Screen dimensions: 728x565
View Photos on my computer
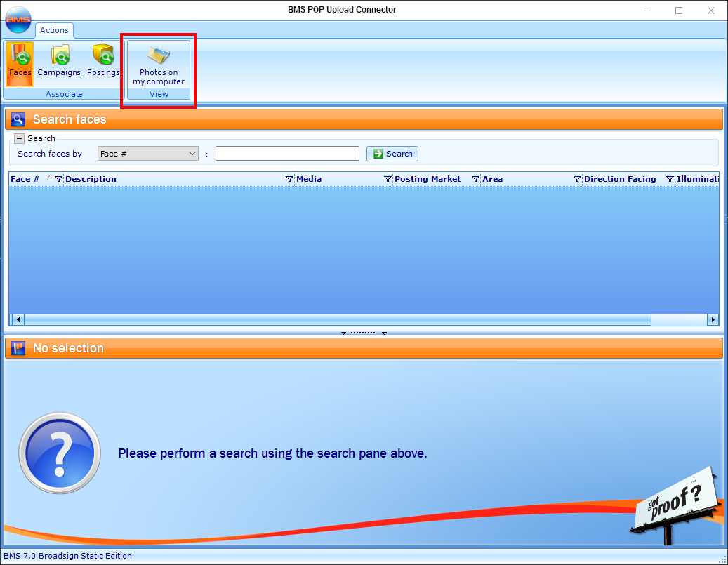pos(159,65)
